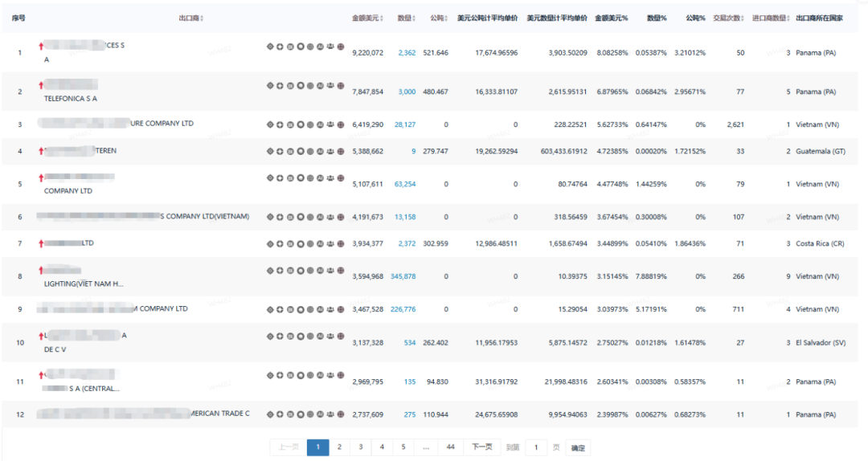The image size is (868, 461).
Task: Go to page 2 in pagination
Action: pos(339,447)
